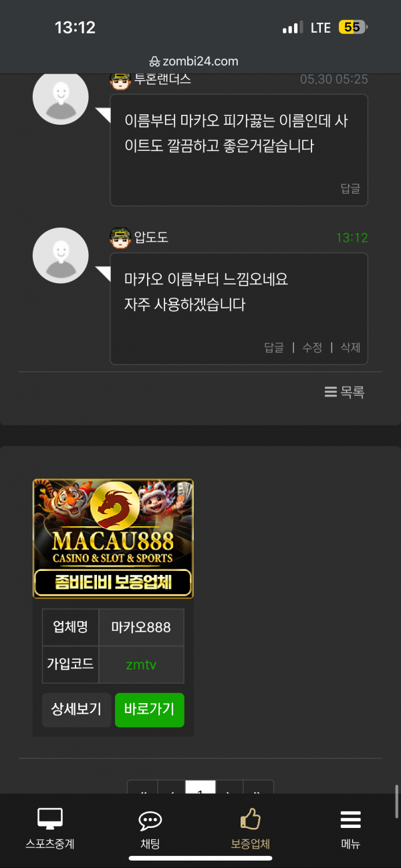This screenshot has height=868, width=401.
Task: Click the zmtv signup code
Action: click(x=141, y=664)
